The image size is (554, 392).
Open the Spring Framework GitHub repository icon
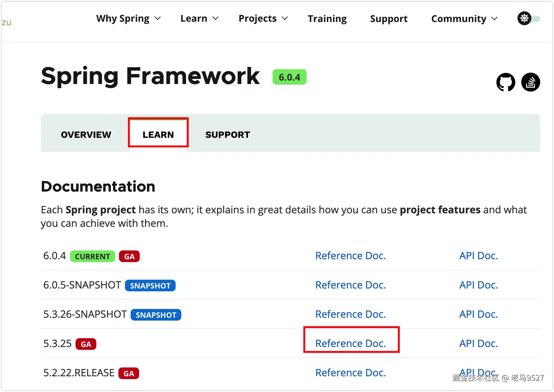point(506,82)
